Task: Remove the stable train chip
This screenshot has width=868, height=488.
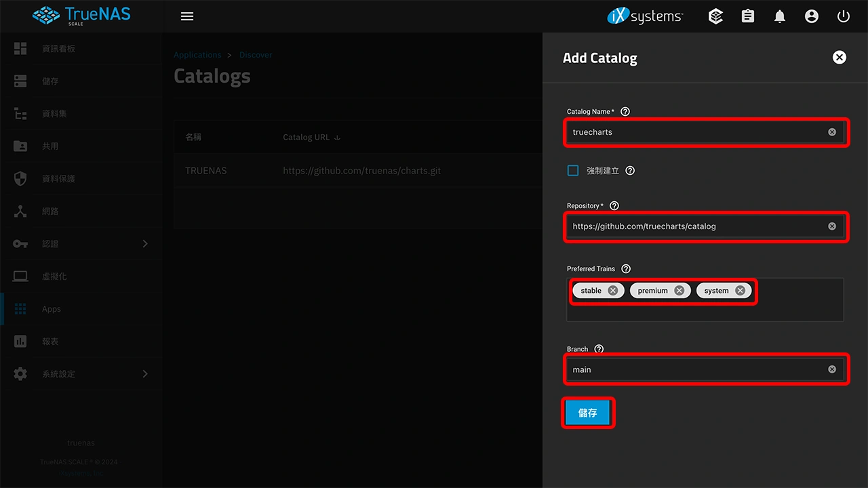Action: (x=612, y=291)
